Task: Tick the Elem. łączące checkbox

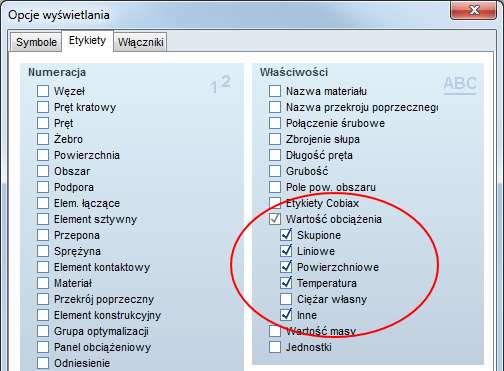Action: click(x=43, y=203)
